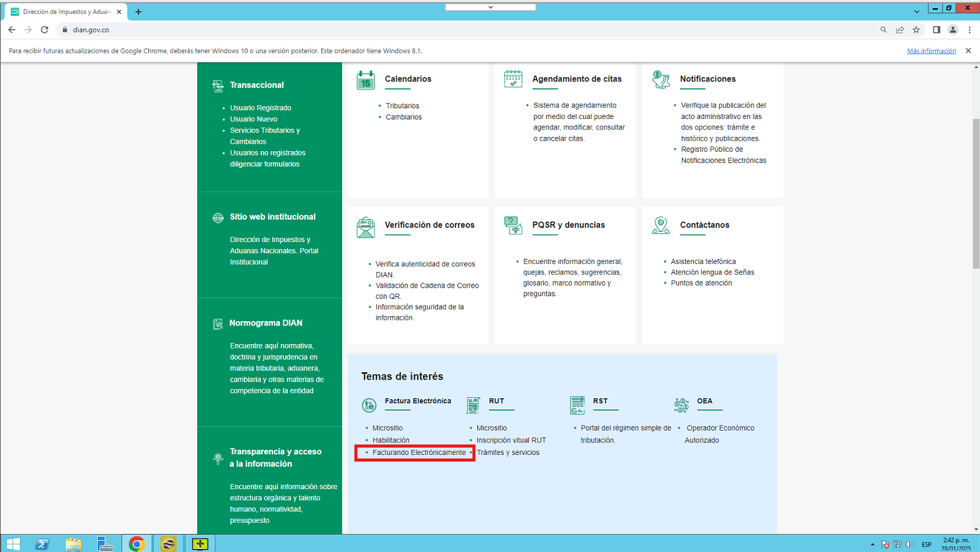The width and height of the screenshot is (980, 552).
Task: Click the Contáctanos location icon
Action: [x=661, y=225]
